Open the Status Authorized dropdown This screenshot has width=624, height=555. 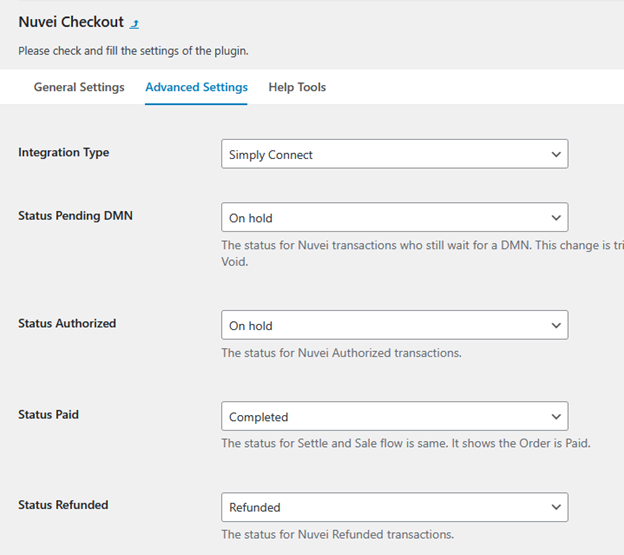click(x=394, y=325)
